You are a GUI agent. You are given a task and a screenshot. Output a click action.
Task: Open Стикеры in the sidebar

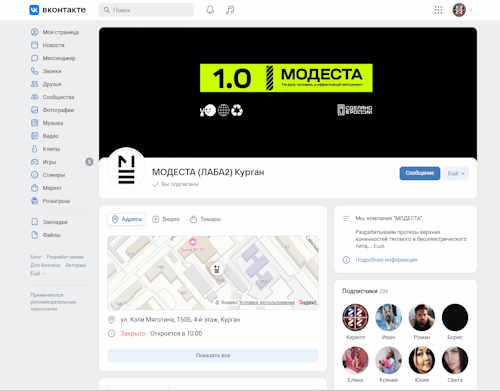pos(48,175)
